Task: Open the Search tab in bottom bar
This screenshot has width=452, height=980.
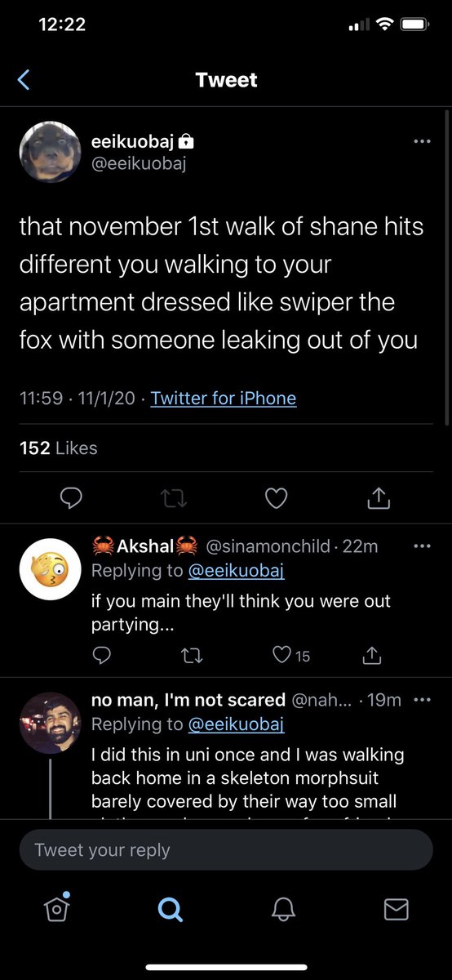Action: click(170, 909)
